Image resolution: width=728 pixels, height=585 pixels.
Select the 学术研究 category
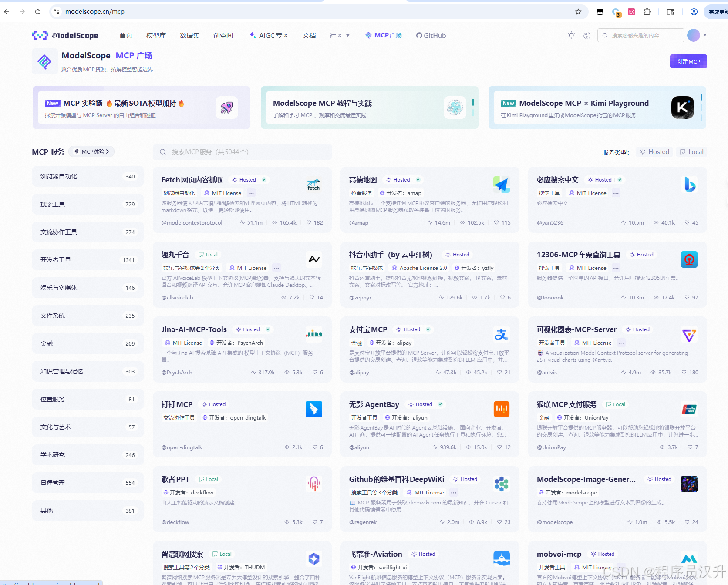tap(88, 455)
